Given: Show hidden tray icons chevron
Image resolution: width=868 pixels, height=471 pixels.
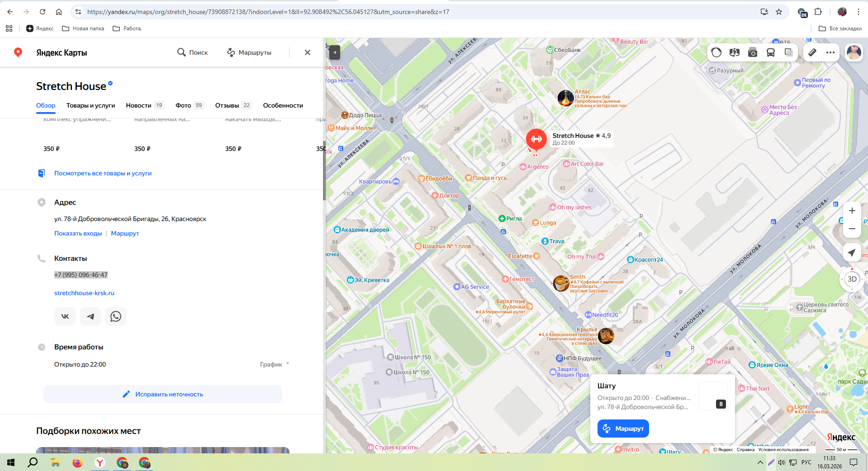Looking at the screenshot, I should tap(760, 462).
